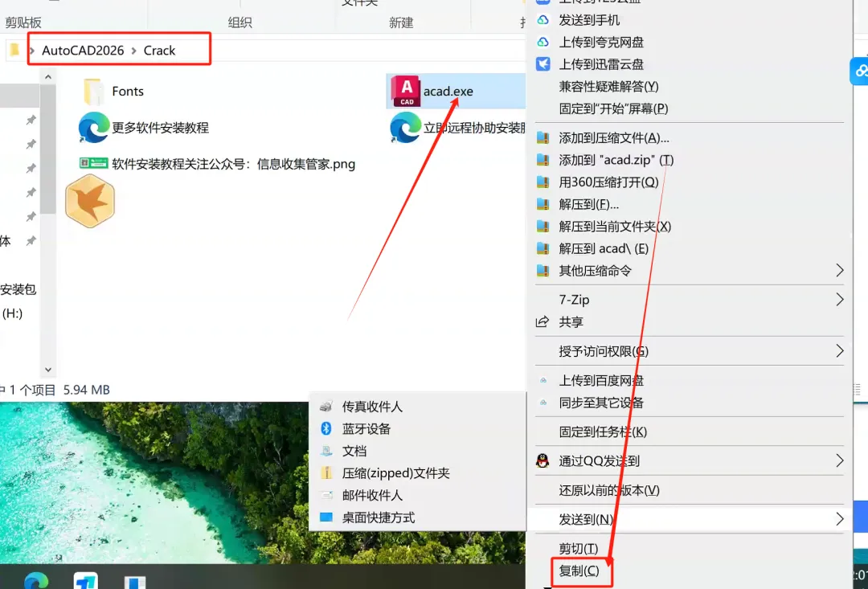Choose 添加到 "acad.zip" (T)
Image resolution: width=868 pixels, height=589 pixels.
616,160
